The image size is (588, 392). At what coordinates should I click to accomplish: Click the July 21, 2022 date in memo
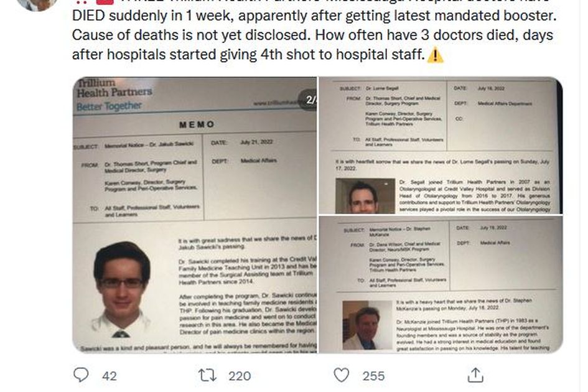[x=256, y=142]
